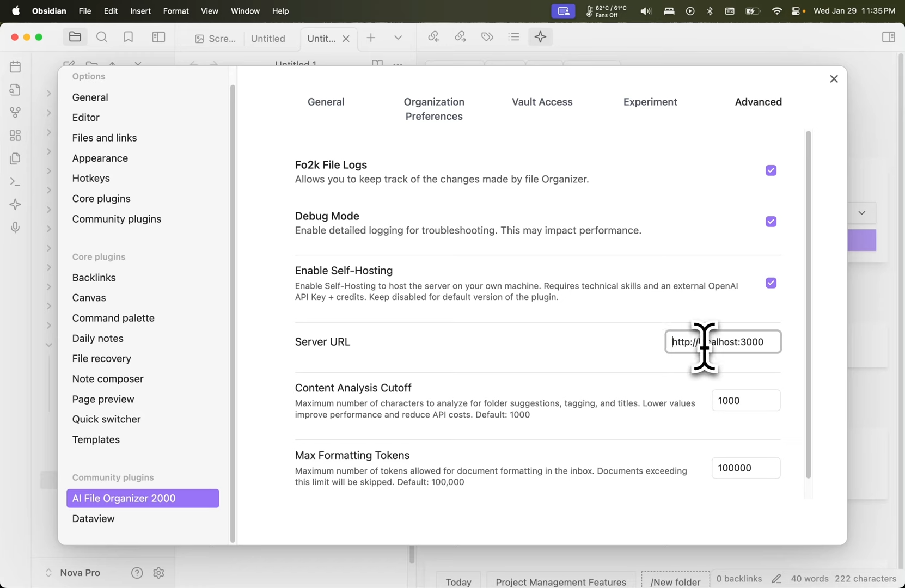905x588 pixels.
Task: Select AI File Organizer 2000 settings
Action: [x=143, y=498]
